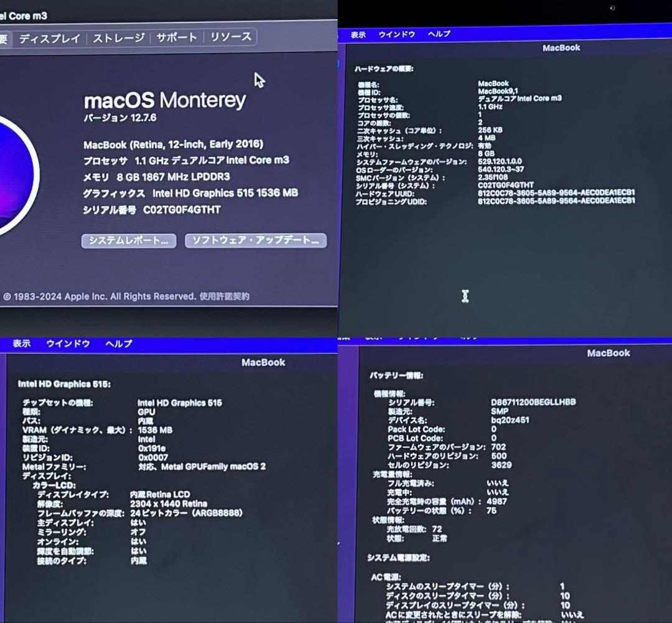This screenshot has height=623, width=672.
Task: Select battery state percentage 75
Action: click(x=491, y=511)
